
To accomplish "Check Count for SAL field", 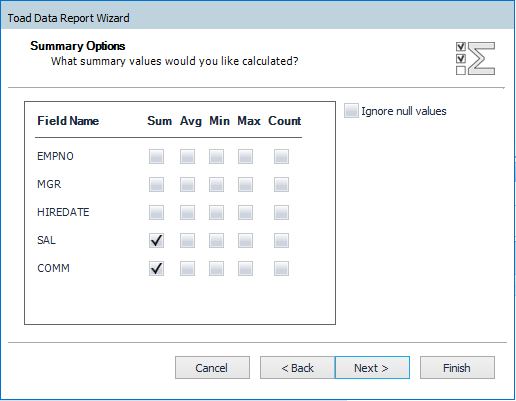I will [281, 240].
